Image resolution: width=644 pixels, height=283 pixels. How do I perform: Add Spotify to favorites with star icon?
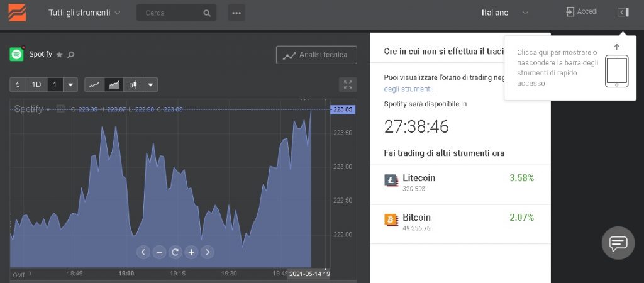point(60,55)
